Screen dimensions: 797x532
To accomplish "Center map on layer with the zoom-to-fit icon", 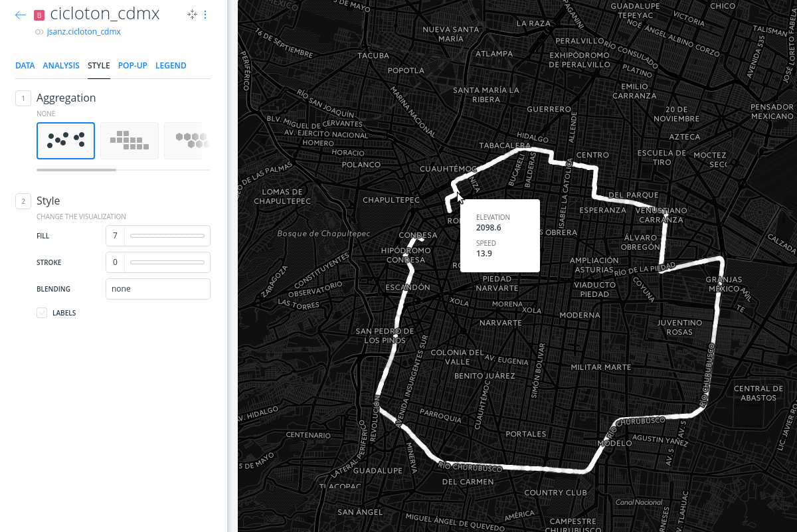I will [191, 15].
